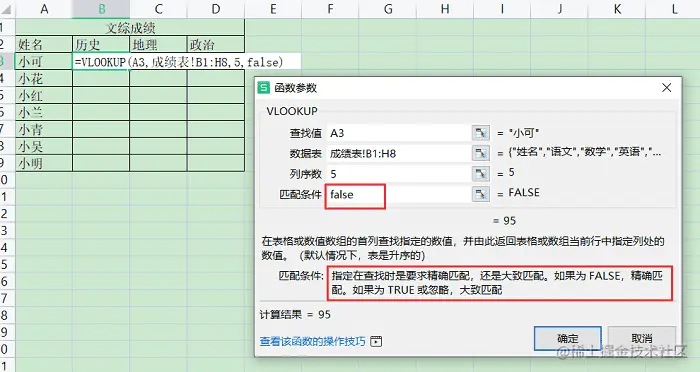
Task: Click the merged 文综成绩 title cell
Action: coord(130,28)
